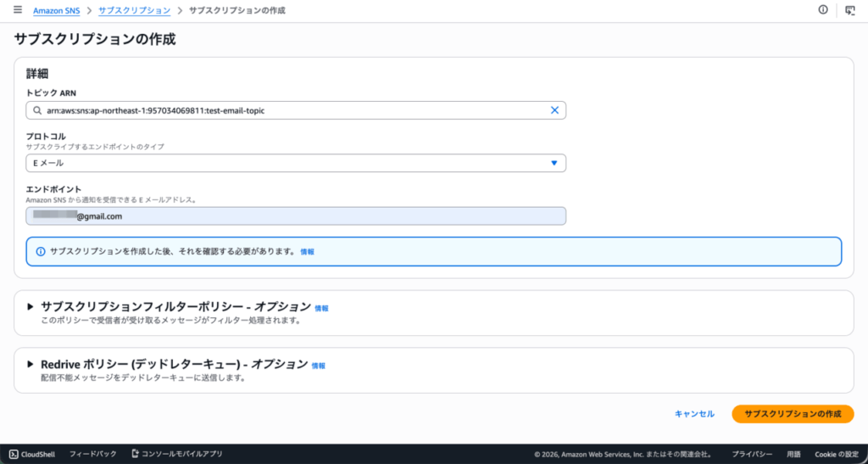Click フィードバック in the footer
This screenshot has height=464, width=868.
[x=93, y=454]
